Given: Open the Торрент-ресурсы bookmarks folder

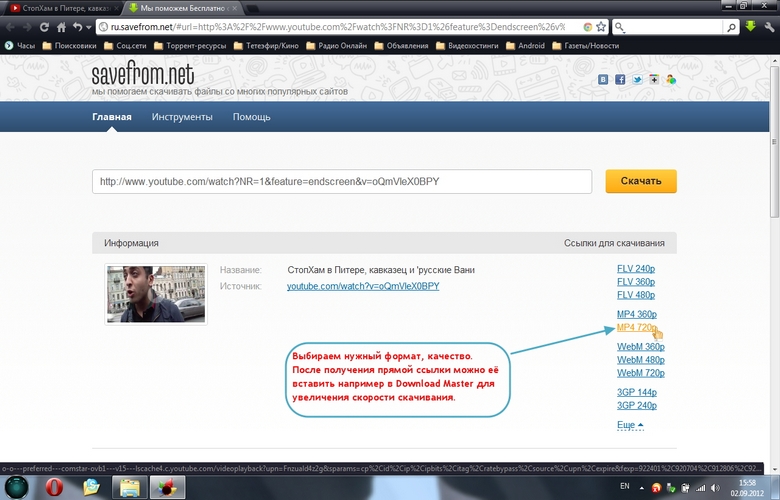Looking at the screenshot, I should click(190, 46).
